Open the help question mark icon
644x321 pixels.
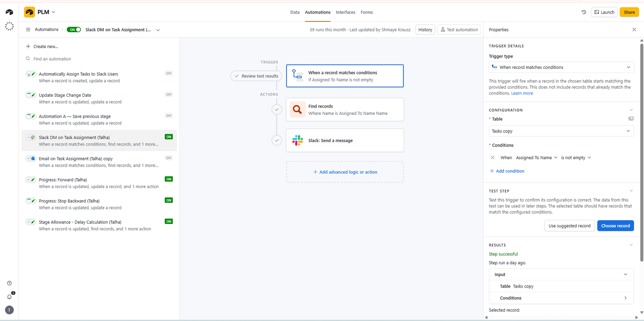9,283
